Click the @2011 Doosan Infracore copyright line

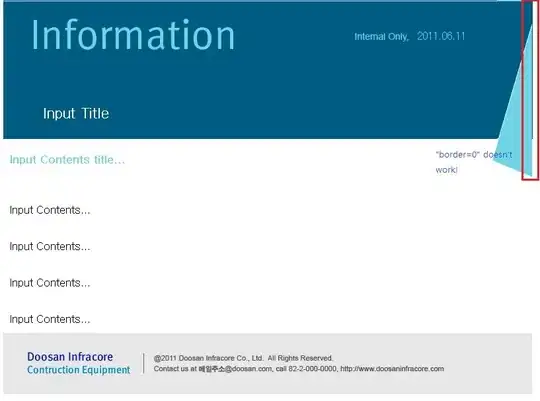(x=243, y=358)
